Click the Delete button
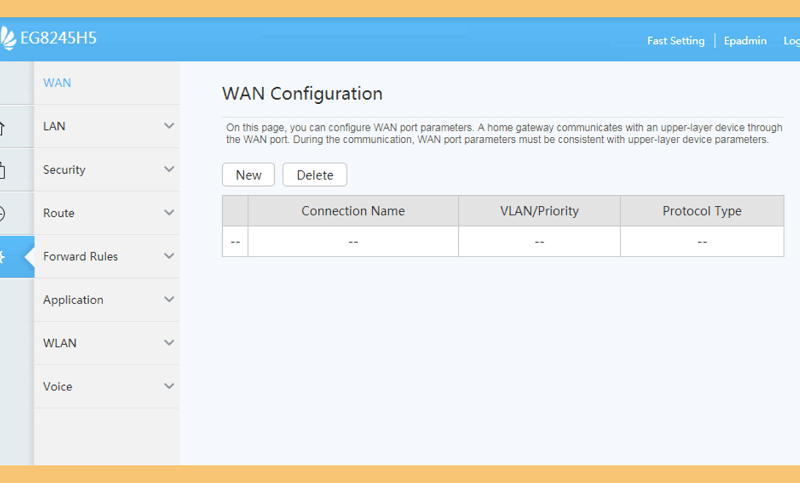Screen dimensions: 800x483 [315, 175]
